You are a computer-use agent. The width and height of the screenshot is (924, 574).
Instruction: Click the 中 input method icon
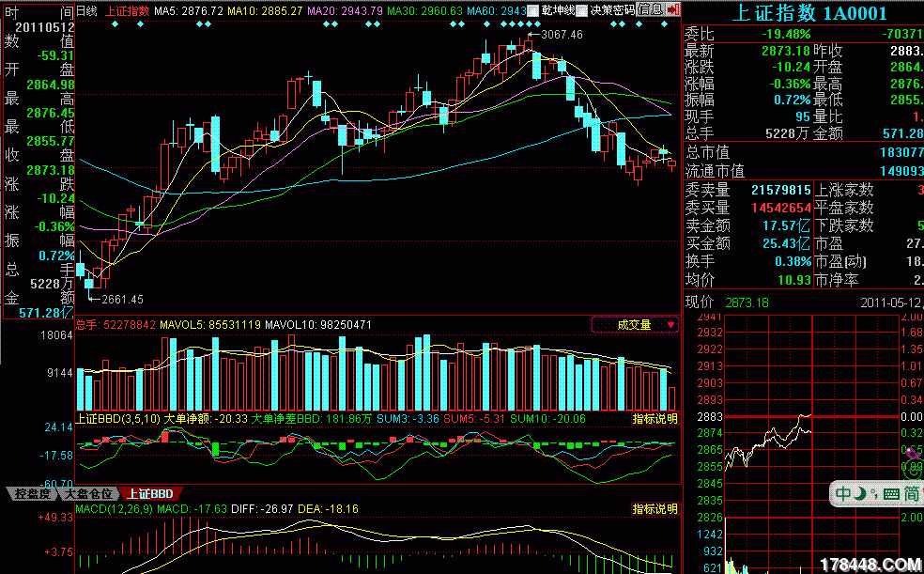pyautogui.click(x=844, y=493)
